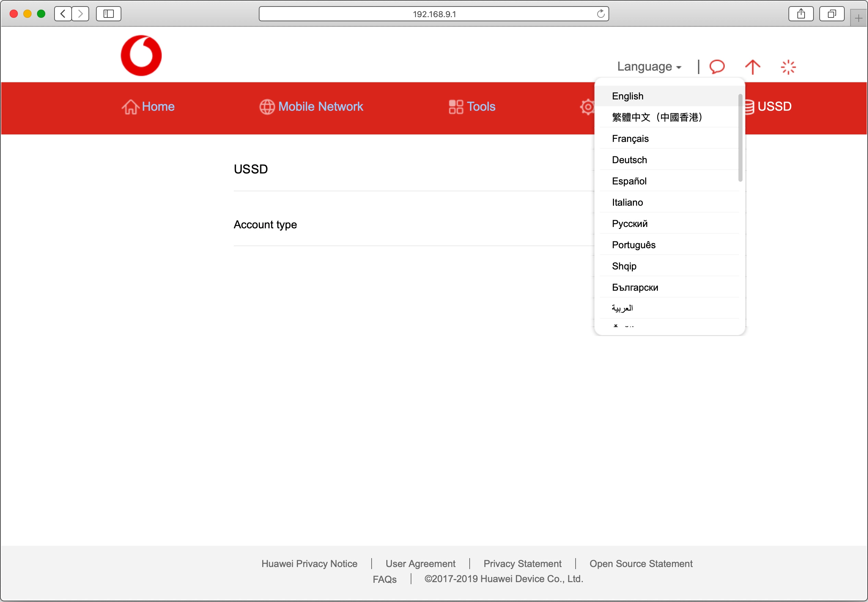Screen dimensions: 868x602
Task: Reload the page with refresh icon
Action: pos(600,14)
